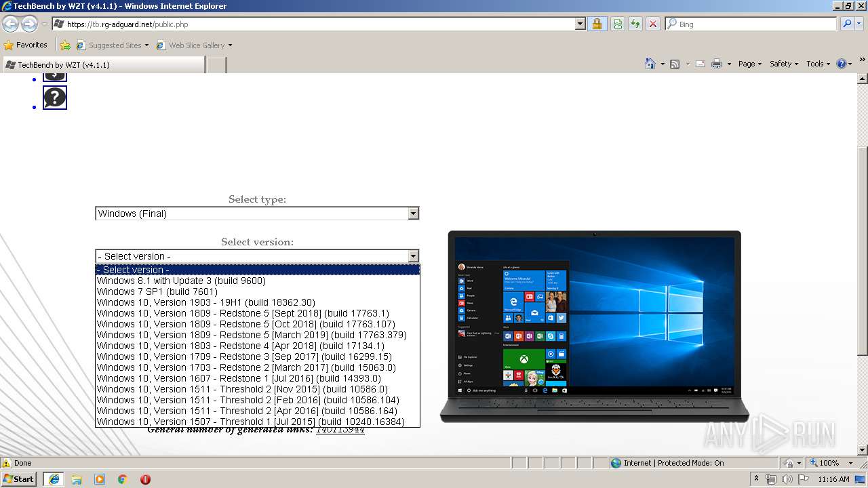The width and height of the screenshot is (868, 488).
Task: Click the Print icon
Action: pyautogui.click(x=717, y=64)
